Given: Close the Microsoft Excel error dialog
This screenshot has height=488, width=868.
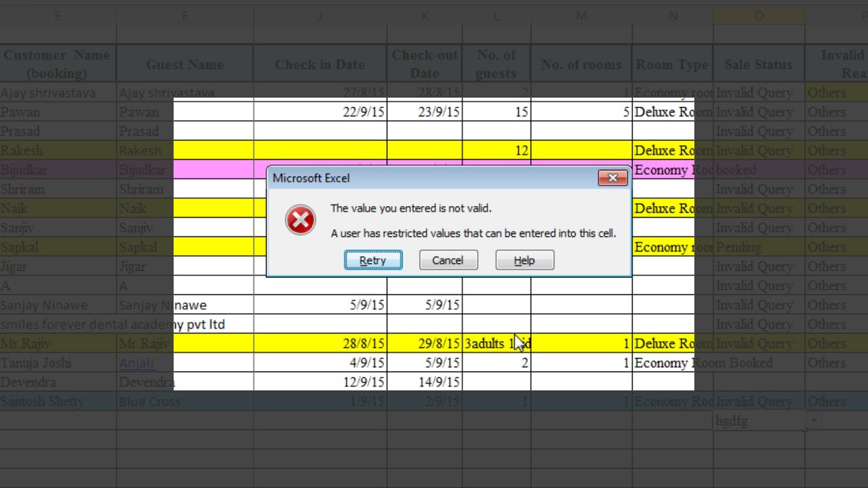Looking at the screenshot, I should pos(613,178).
